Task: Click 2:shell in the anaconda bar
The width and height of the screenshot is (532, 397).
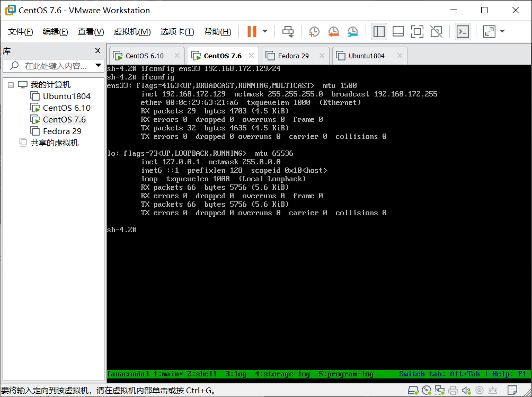Action: click(202, 374)
